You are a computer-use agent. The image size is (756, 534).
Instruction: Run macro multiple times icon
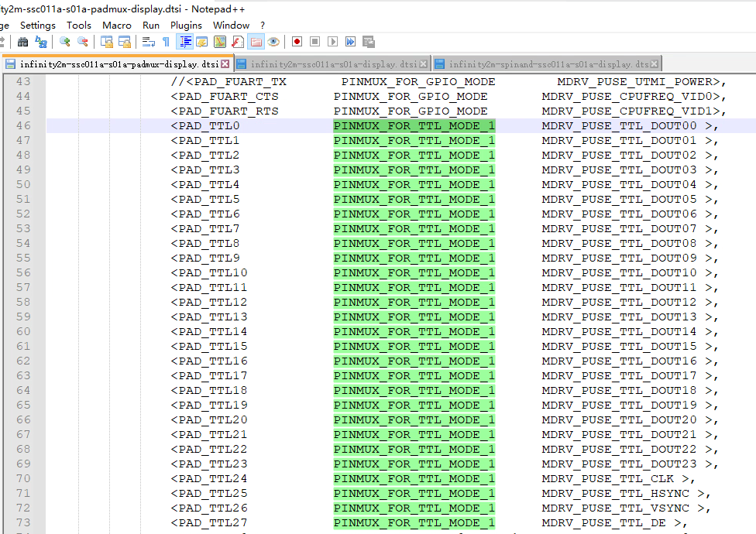pos(350,42)
